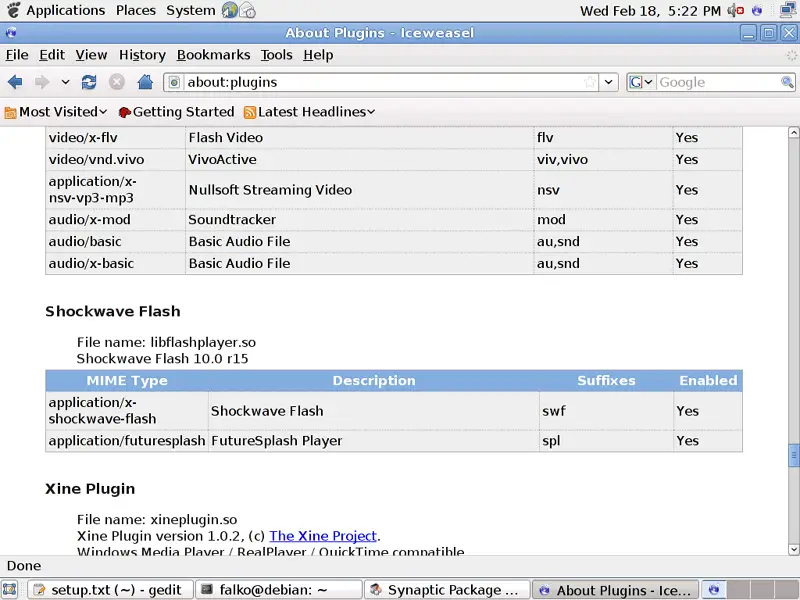Open the Places menu in top panel

136,10
